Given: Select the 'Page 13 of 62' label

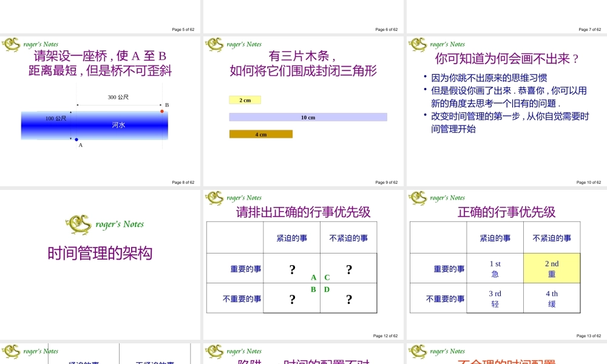Looking at the screenshot, I should (588, 335).
